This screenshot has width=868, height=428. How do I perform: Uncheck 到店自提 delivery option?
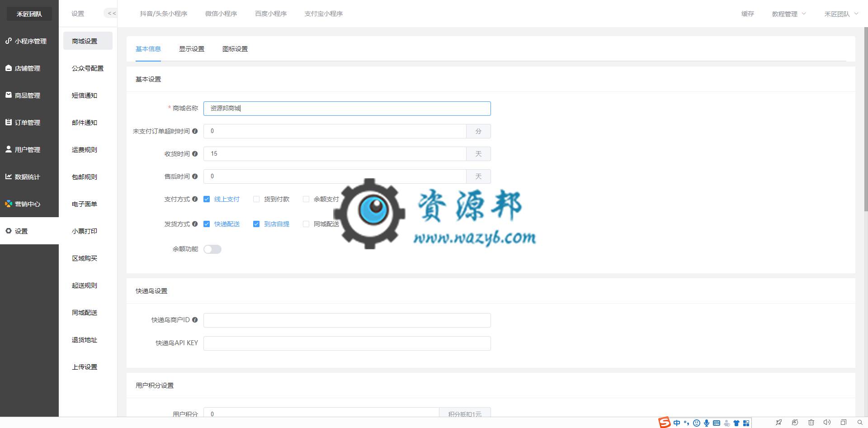click(256, 224)
